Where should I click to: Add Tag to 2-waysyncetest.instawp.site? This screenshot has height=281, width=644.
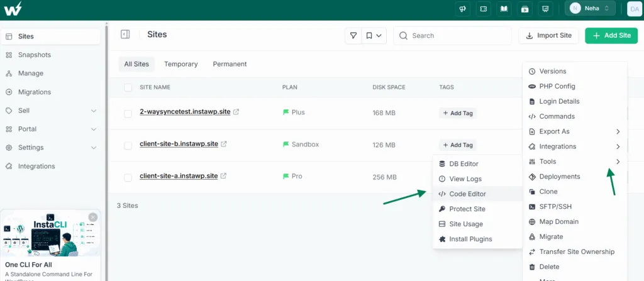point(458,113)
